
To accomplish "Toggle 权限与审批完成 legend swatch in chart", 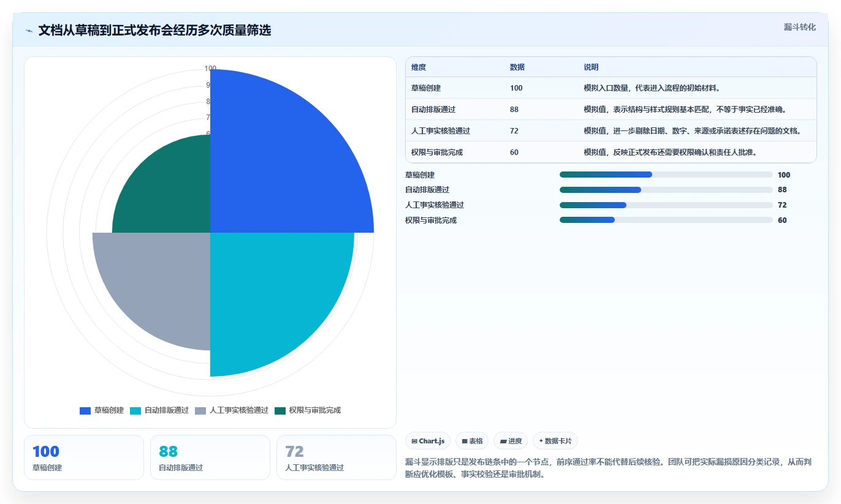I will [x=280, y=410].
